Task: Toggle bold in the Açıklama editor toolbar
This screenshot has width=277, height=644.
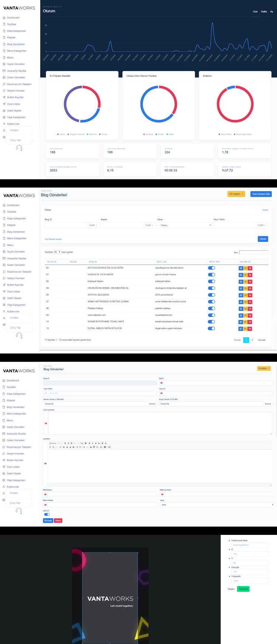Action: click(x=89, y=443)
